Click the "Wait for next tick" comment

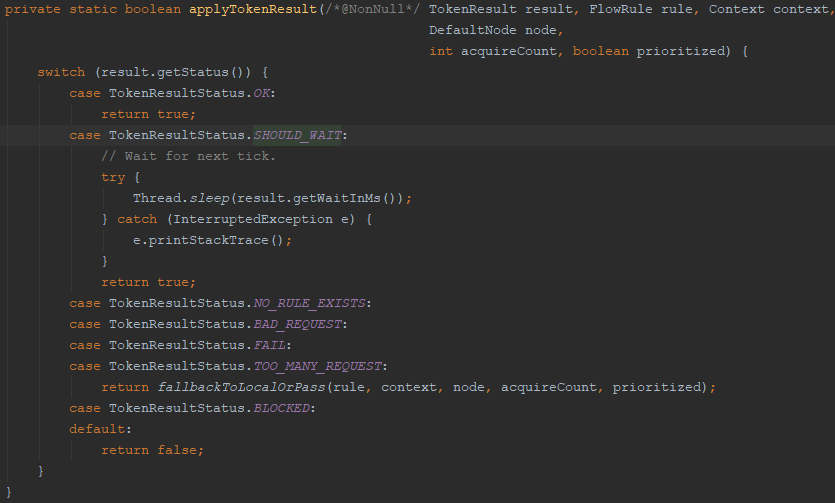pos(188,156)
